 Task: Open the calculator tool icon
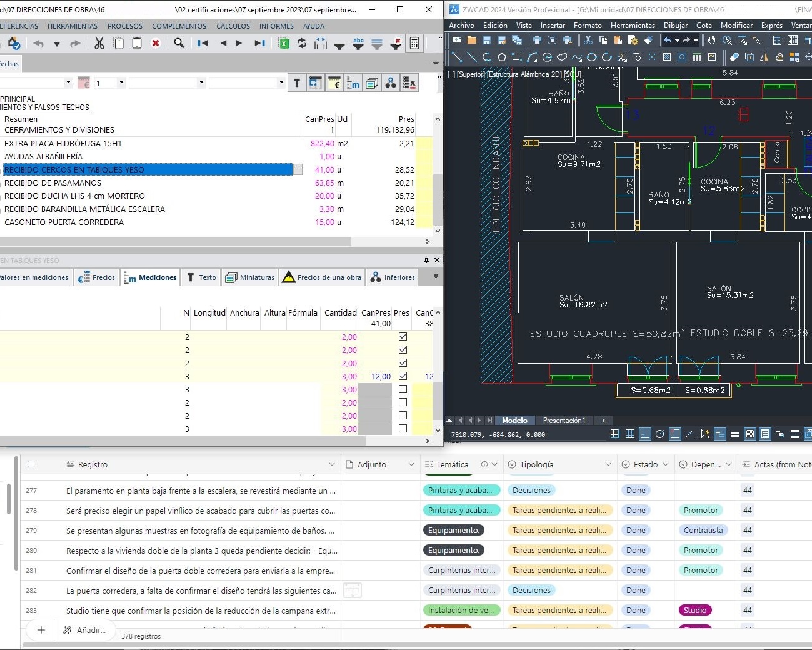414,43
